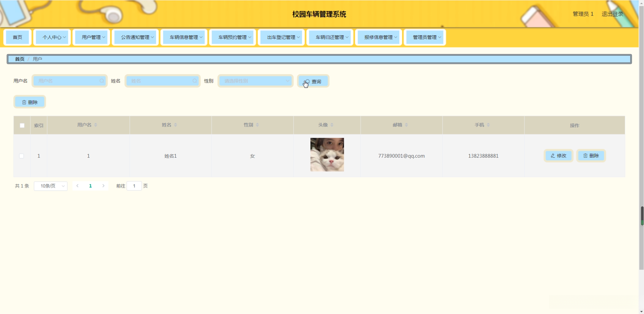Screen dimensions: 644x314
Task: Click 退出登录 to log out
Action: (x=613, y=14)
